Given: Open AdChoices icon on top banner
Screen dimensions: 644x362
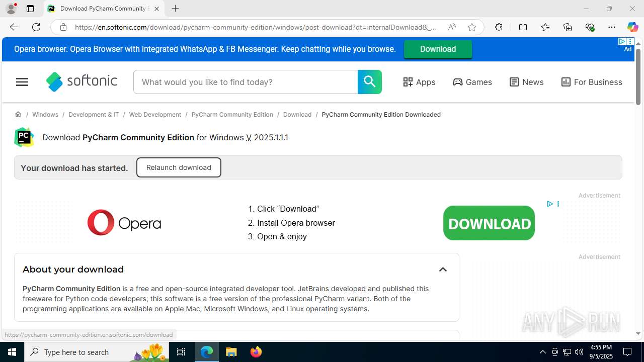Looking at the screenshot, I should [622, 42].
